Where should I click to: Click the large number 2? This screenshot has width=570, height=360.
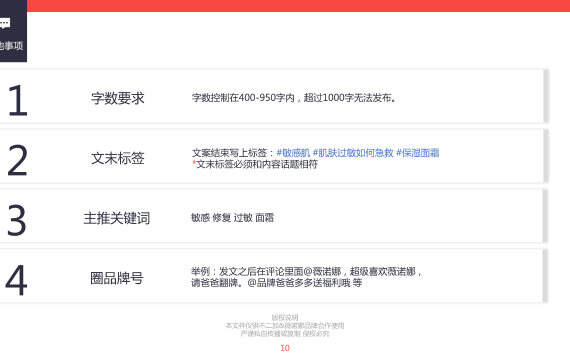(x=17, y=160)
